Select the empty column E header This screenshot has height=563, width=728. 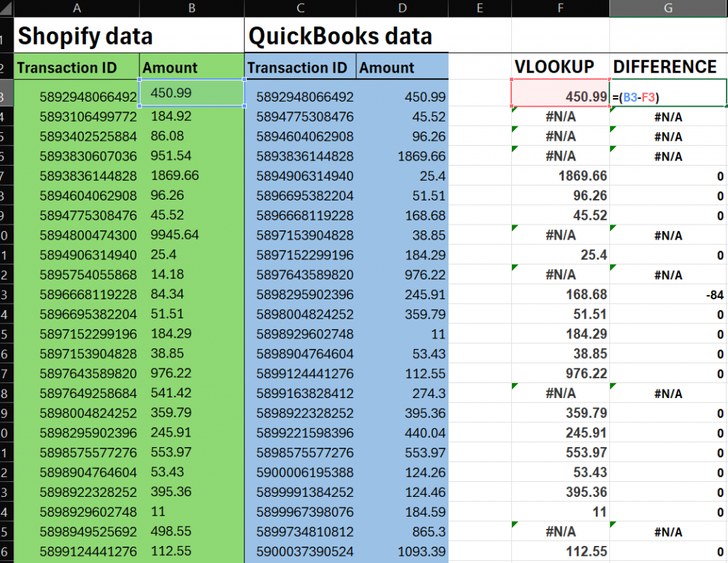tap(480, 8)
